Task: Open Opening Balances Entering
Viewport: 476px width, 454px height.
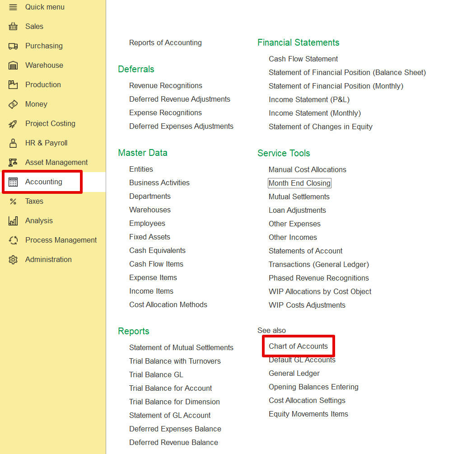Action: pyautogui.click(x=313, y=387)
